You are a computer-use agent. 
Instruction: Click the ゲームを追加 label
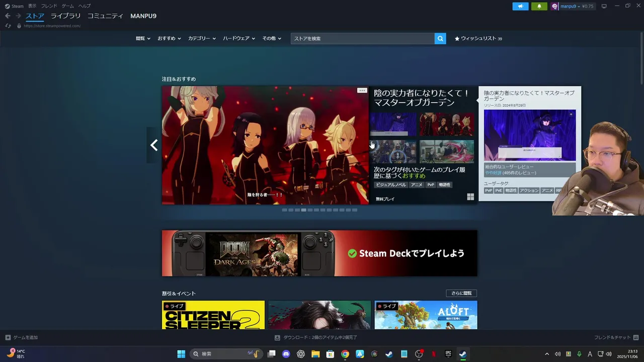click(x=25, y=337)
